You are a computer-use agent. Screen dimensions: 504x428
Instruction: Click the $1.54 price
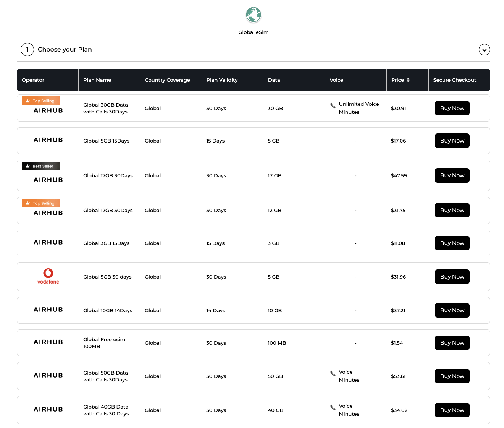tap(397, 343)
